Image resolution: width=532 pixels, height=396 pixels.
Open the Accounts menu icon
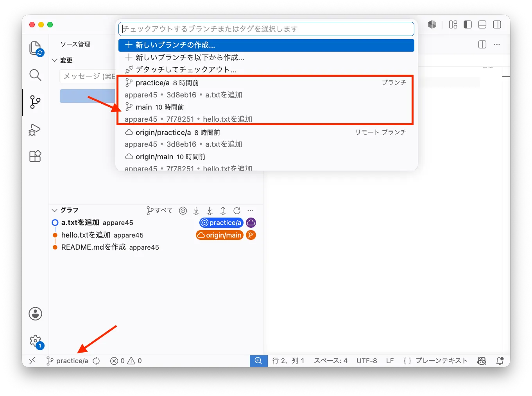click(x=35, y=313)
